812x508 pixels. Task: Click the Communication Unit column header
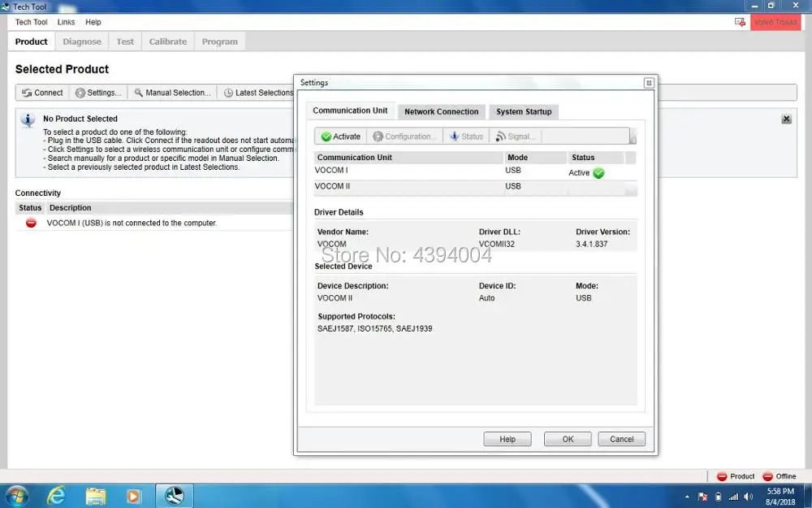click(408, 158)
